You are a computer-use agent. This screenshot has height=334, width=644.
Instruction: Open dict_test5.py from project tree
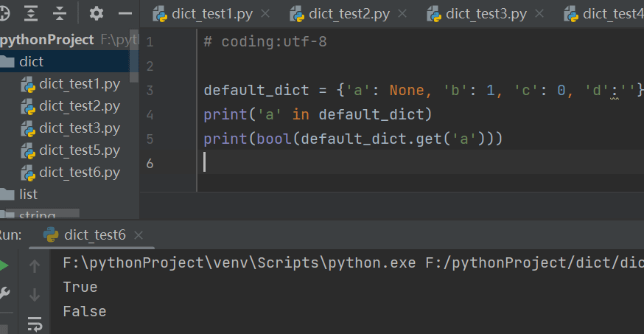[79, 150]
